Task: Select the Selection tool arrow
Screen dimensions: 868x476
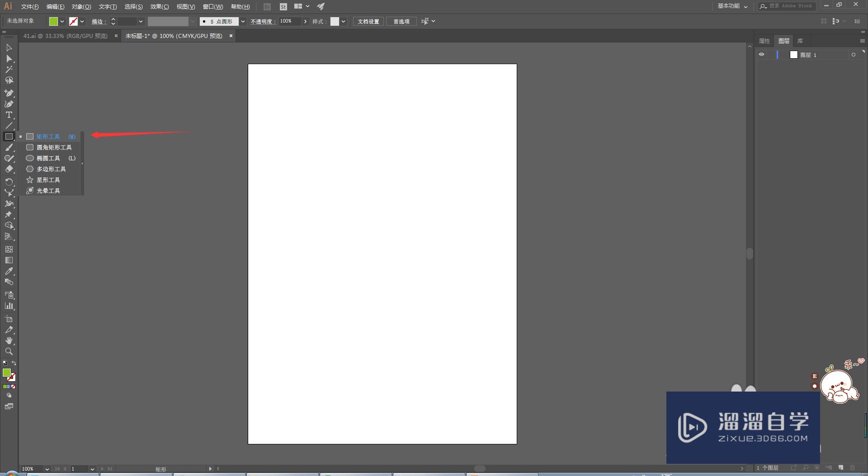Action: coord(9,48)
